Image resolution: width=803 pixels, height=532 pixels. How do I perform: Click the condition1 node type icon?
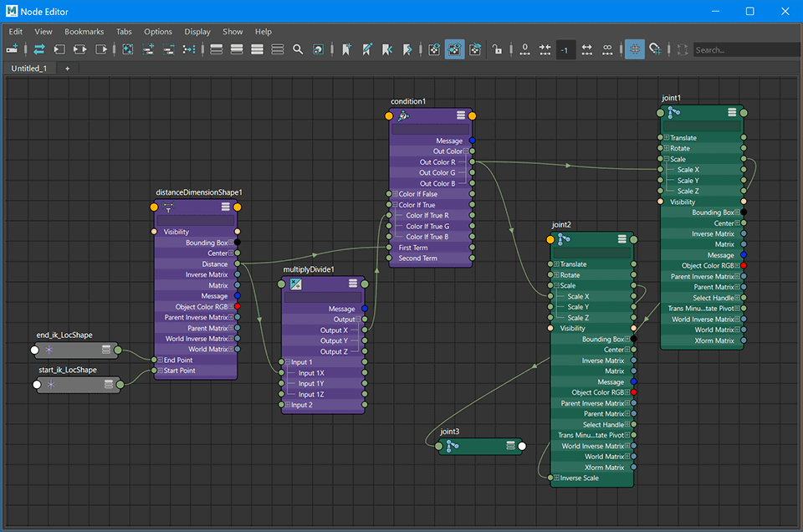(403, 116)
